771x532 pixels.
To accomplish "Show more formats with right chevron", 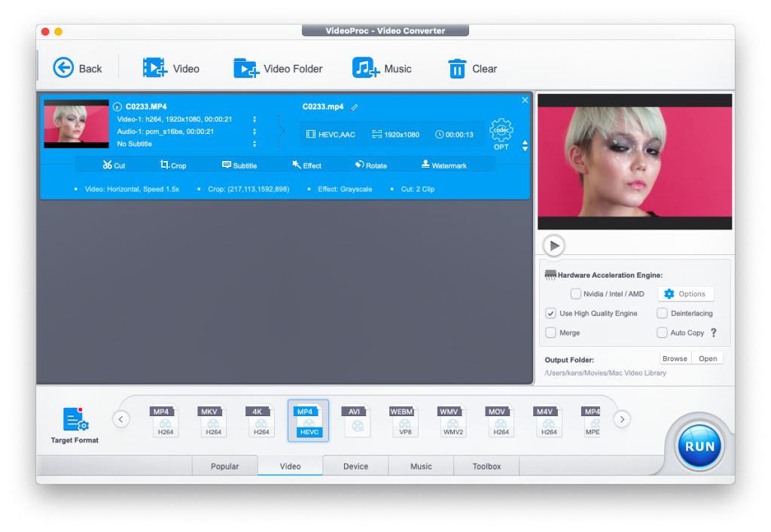I will (622, 420).
